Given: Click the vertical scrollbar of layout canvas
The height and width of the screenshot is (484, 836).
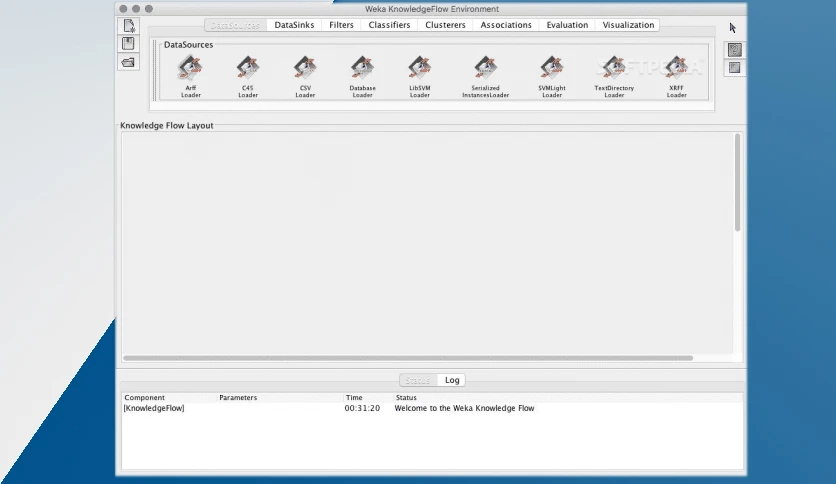Looking at the screenshot, I should 737,182.
